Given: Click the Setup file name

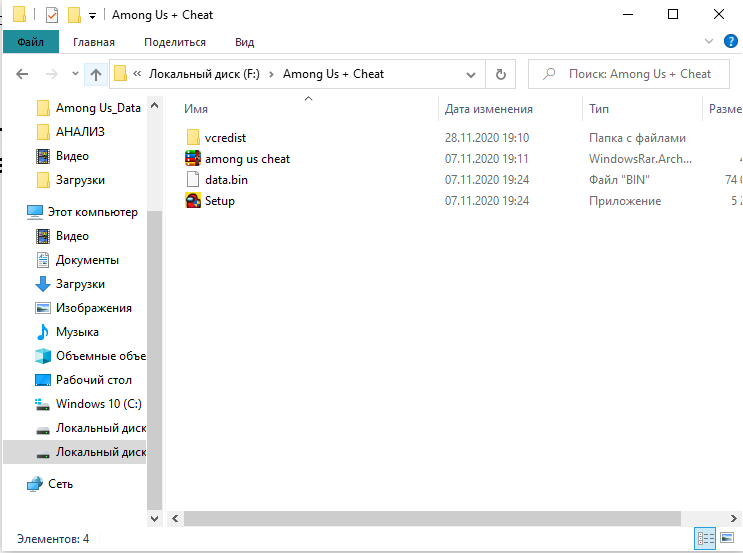Looking at the screenshot, I should point(219,201).
